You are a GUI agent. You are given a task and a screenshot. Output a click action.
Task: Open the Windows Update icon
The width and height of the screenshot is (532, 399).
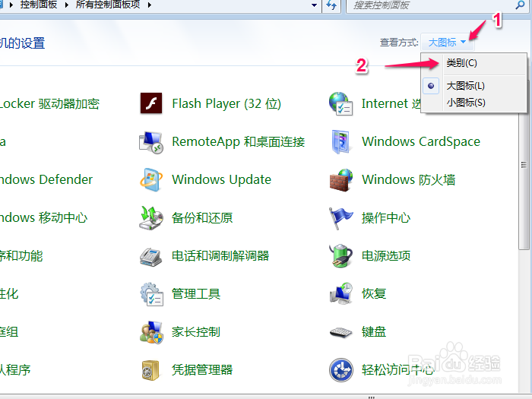pos(151,180)
